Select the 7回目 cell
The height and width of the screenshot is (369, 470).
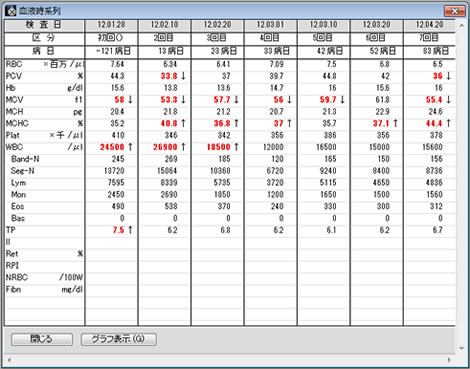[429, 38]
